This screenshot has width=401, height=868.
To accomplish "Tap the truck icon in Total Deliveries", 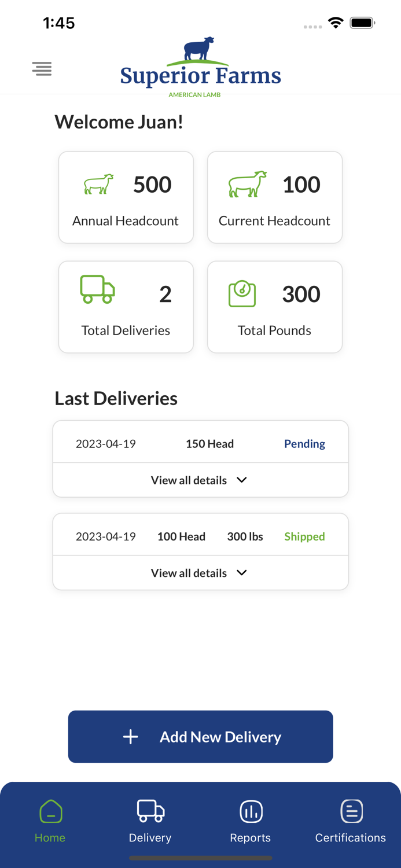I will (97, 289).
